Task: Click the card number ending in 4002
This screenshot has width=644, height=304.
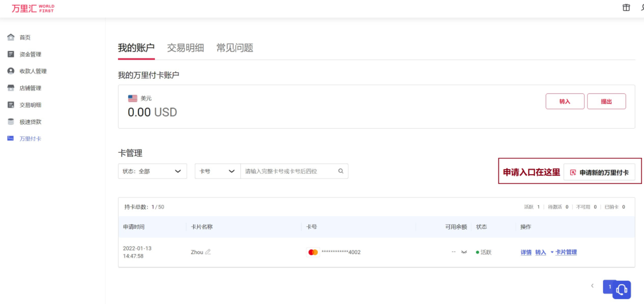Action: [x=341, y=252]
